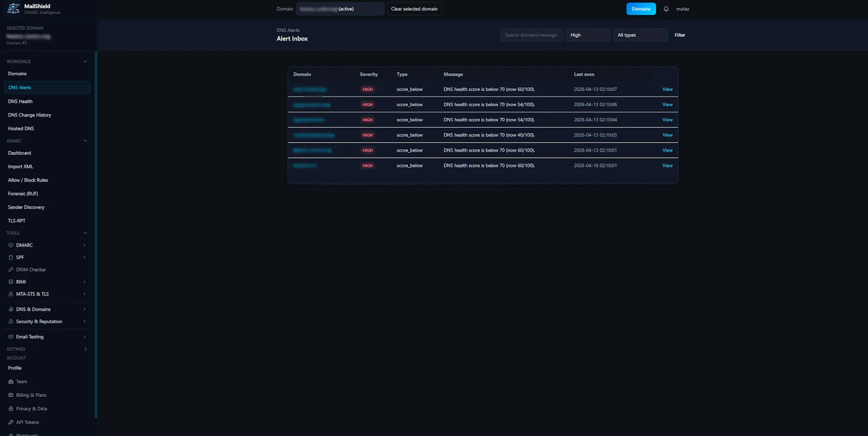
Task: Expand the SPF submenu arrow
Action: (85, 258)
